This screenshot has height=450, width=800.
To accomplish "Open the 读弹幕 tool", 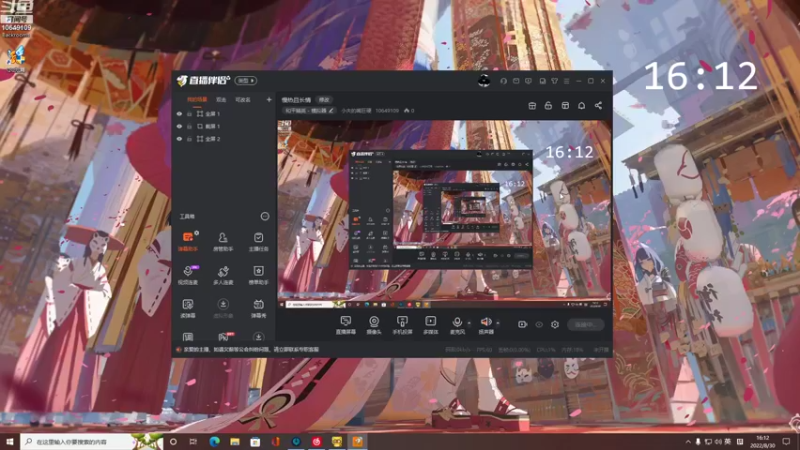I will [x=188, y=308].
